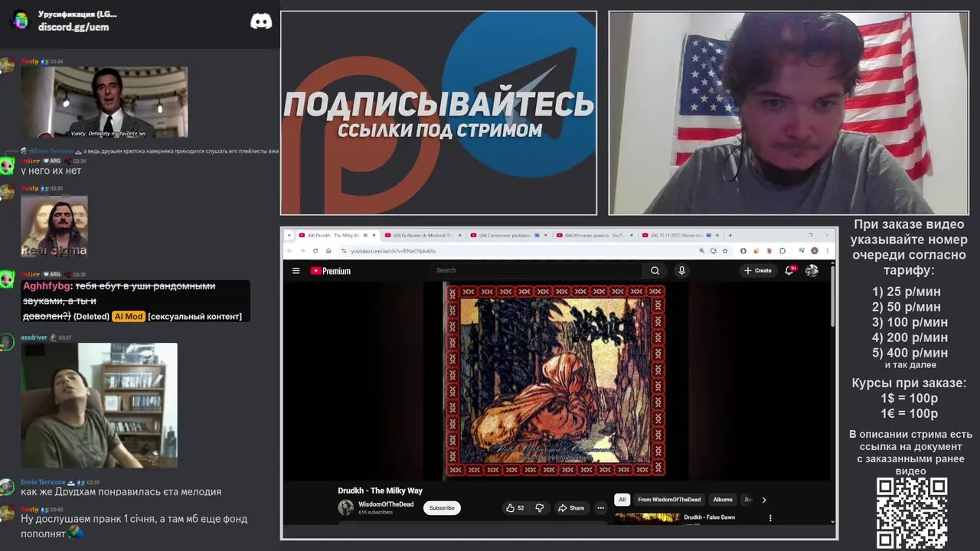The height and width of the screenshot is (551, 980).
Task: Open Chrome media controls icon
Action: point(801,250)
